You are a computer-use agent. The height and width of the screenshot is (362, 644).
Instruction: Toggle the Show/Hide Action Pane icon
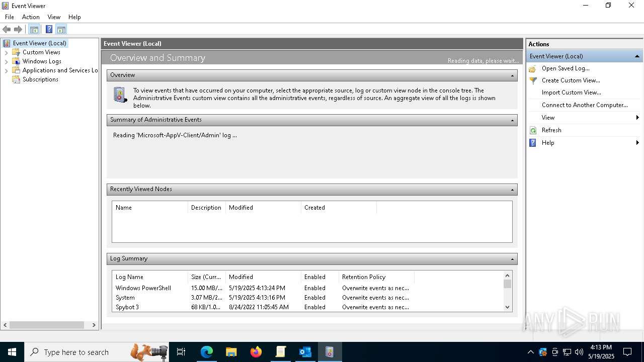(x=61, y=29)
